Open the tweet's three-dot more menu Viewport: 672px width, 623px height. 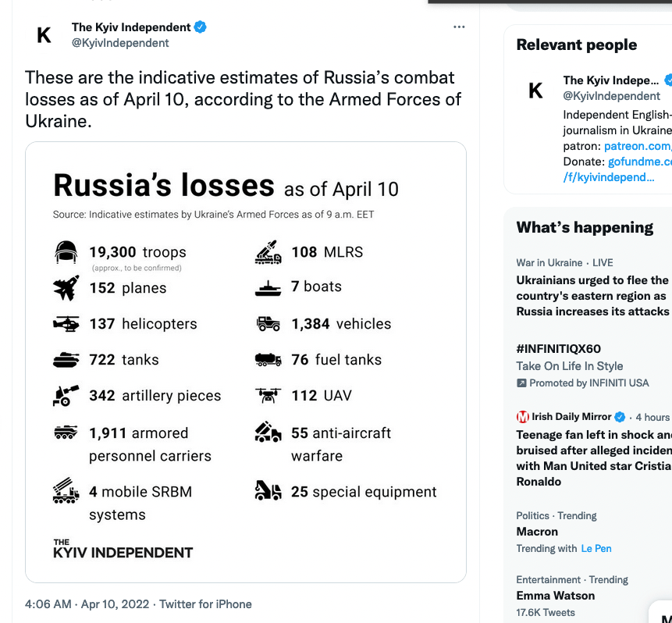click(459, 27)
